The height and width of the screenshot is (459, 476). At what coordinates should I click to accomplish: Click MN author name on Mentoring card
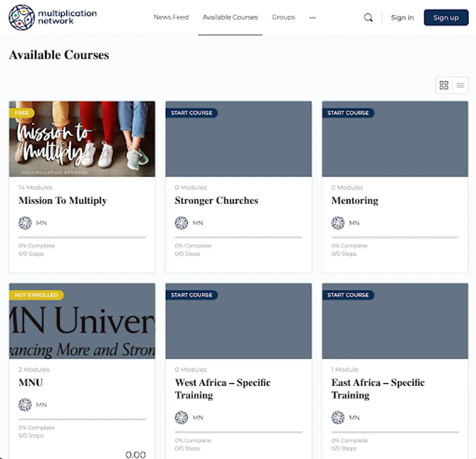tap(354, 223)
